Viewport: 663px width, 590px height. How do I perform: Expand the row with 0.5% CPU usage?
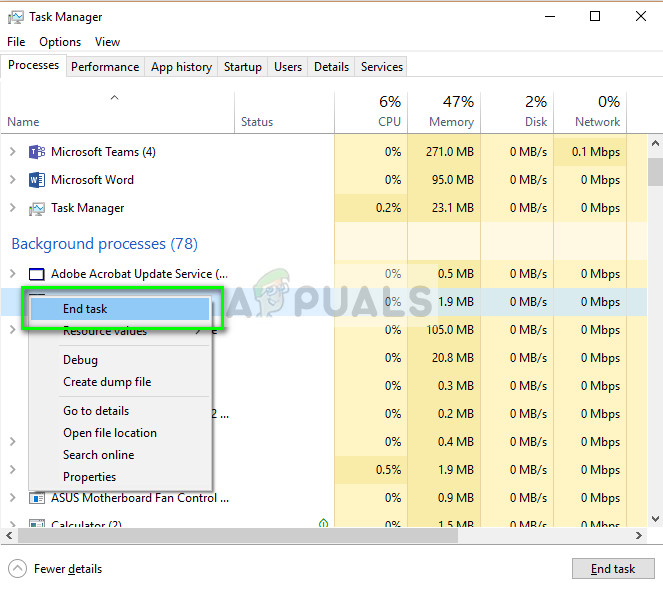tap(13, 469)
